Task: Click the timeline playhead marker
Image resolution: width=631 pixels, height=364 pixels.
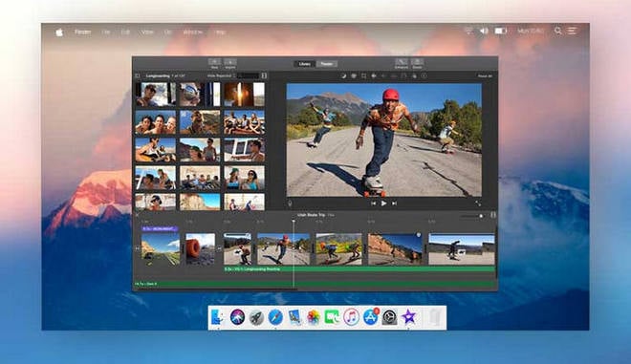Action: pos(294,221)
